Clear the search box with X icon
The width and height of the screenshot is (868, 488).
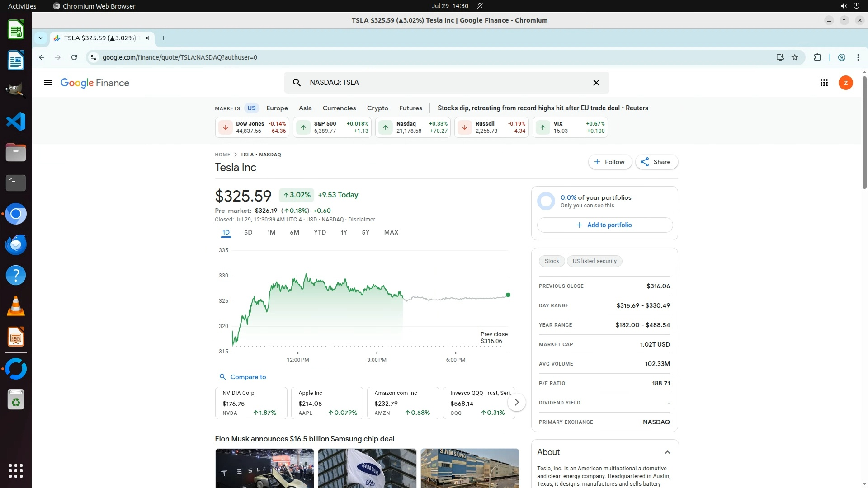click(x=596, y=83)
